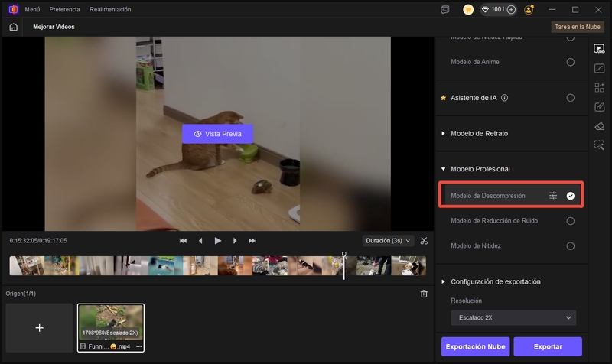Select Modelo de Anime radio button
This screenshot has width=612, height=364.
tap(570, 62)
